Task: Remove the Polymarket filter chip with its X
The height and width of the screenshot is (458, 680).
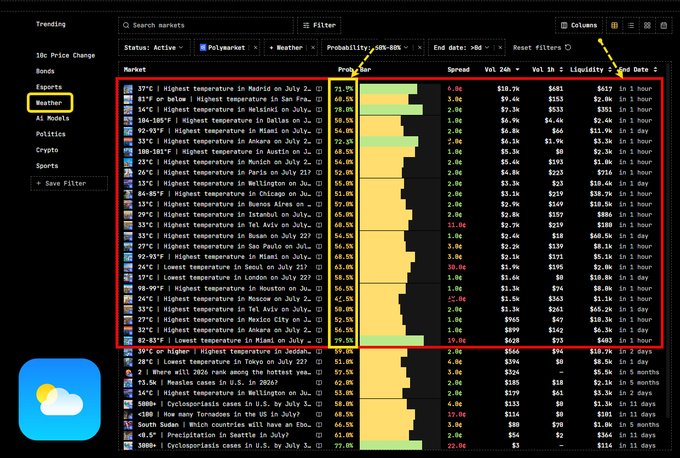Action: click(x=255, y=48)
